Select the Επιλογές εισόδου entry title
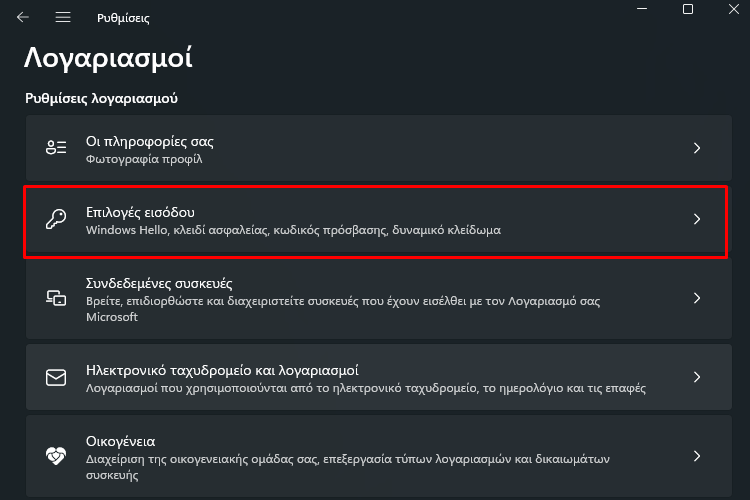 [x=140, y=212]
